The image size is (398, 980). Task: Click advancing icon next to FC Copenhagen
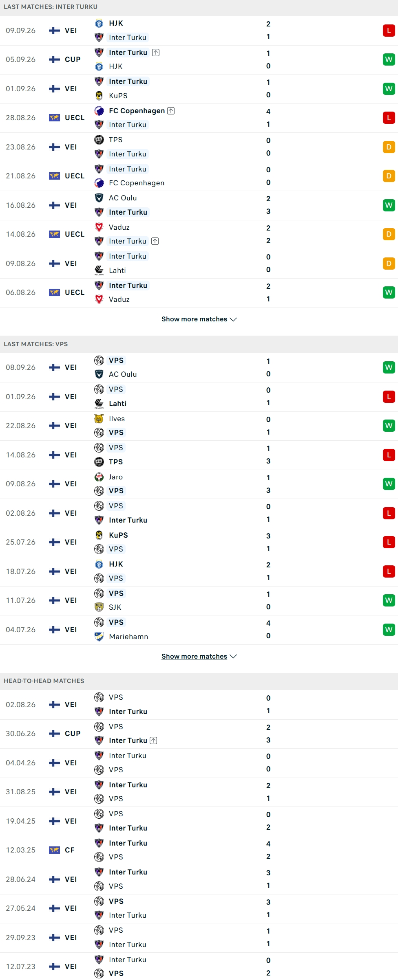click(171, 111)
